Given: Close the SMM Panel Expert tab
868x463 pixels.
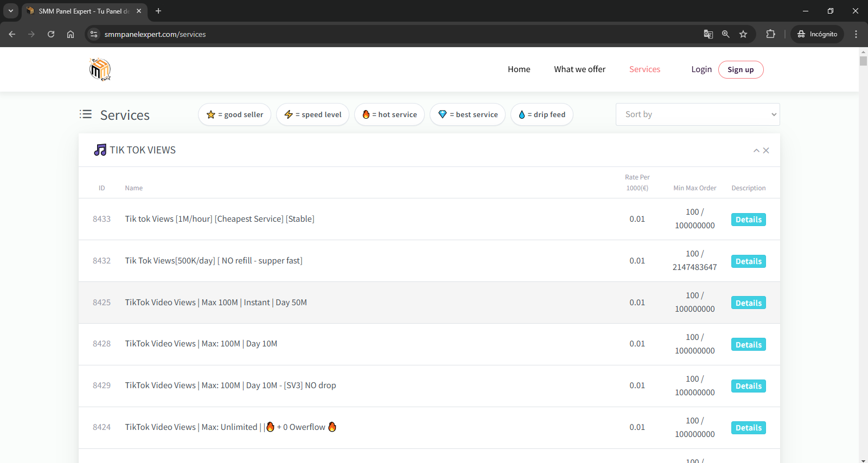Looking at the screenshot, I should [x=139, y=11].
